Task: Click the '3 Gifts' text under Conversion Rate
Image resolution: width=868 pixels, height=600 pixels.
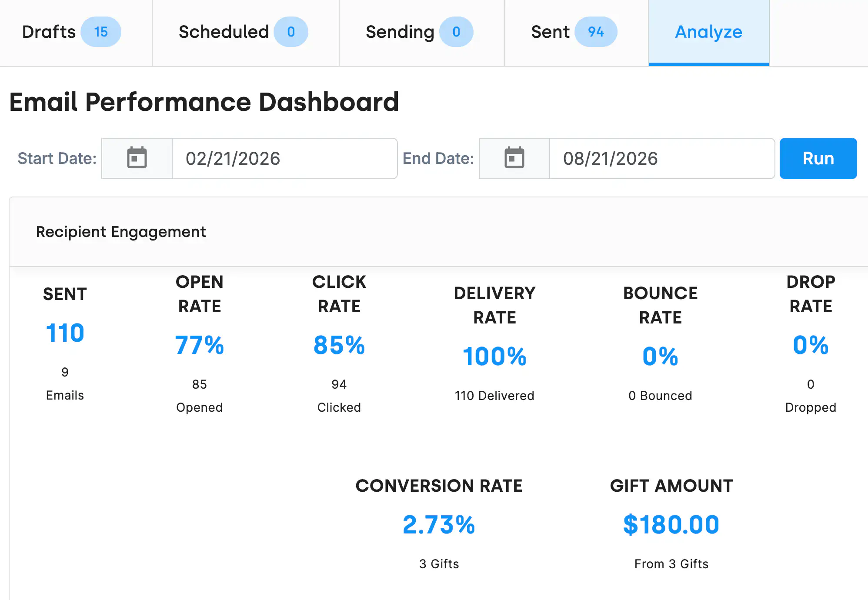Action: tap(439, 564)
